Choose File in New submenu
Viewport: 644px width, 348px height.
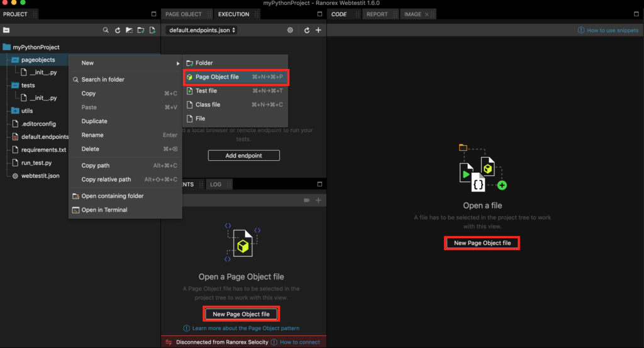click(236, 118)
